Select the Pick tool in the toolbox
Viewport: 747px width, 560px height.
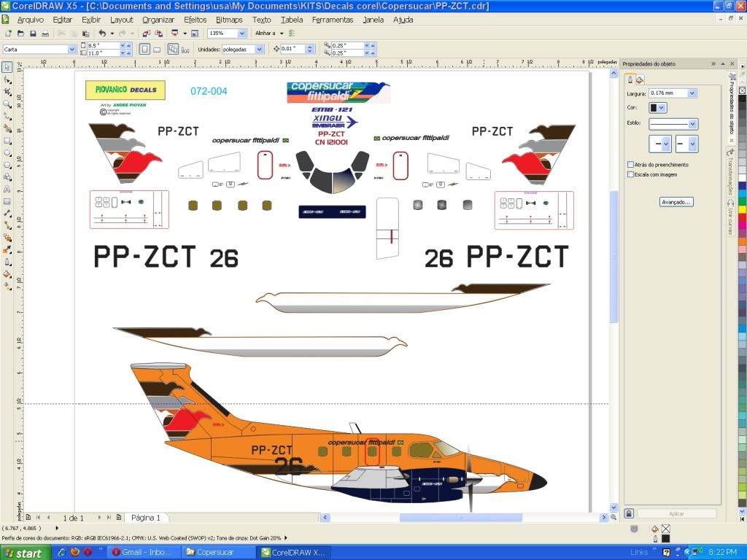point(7,67)
